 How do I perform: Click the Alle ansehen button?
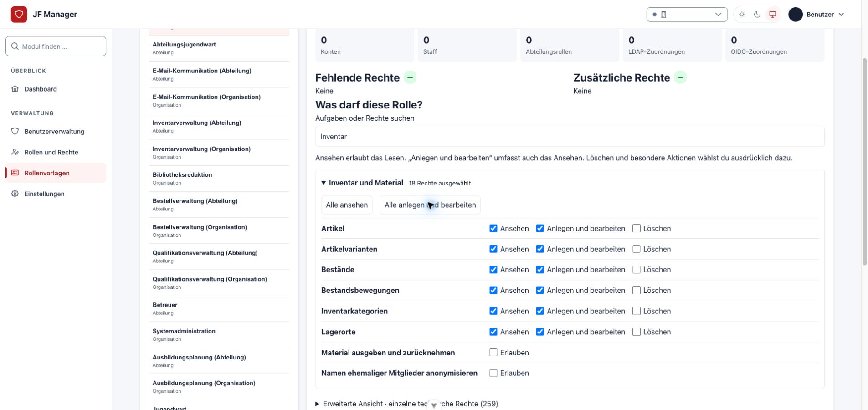pos(347,205)
